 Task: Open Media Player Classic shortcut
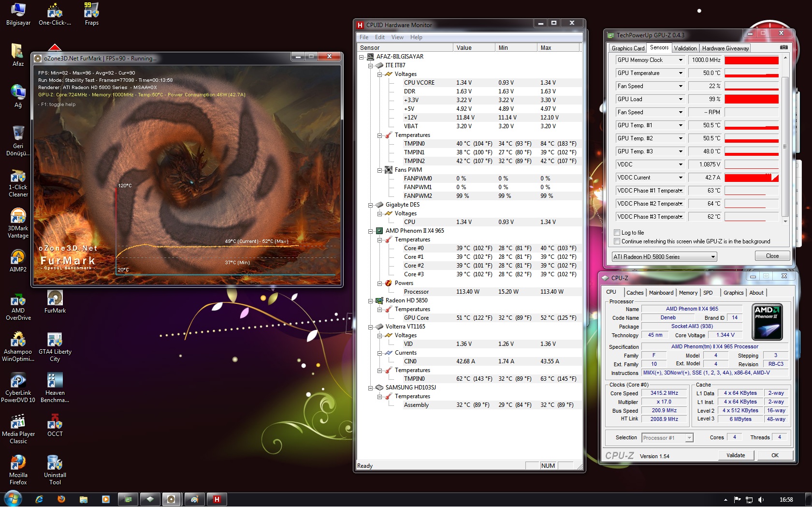click(x=18, y=430)
